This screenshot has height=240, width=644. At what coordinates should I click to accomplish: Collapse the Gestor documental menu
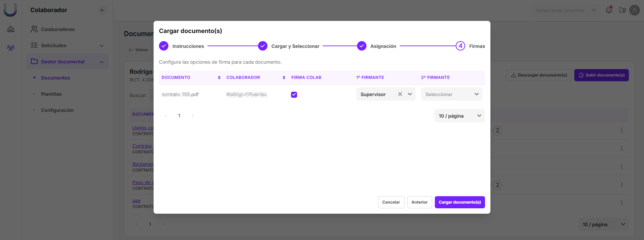[102, 62]
